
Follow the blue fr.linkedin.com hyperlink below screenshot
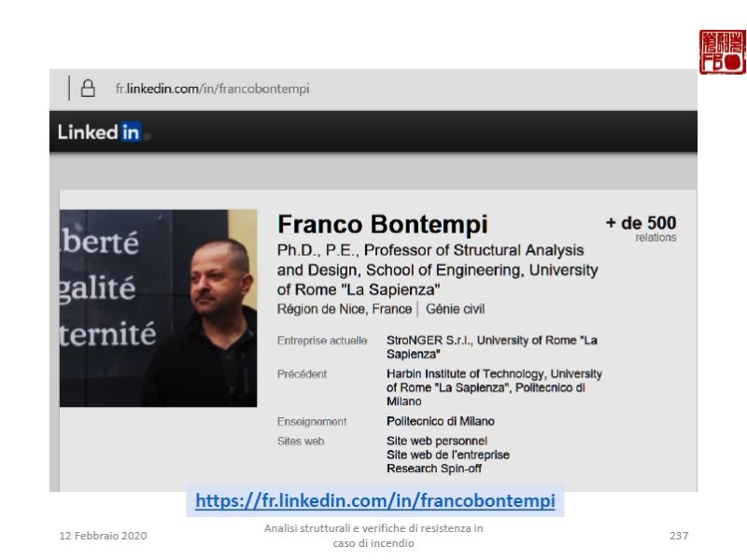(375, 501)
